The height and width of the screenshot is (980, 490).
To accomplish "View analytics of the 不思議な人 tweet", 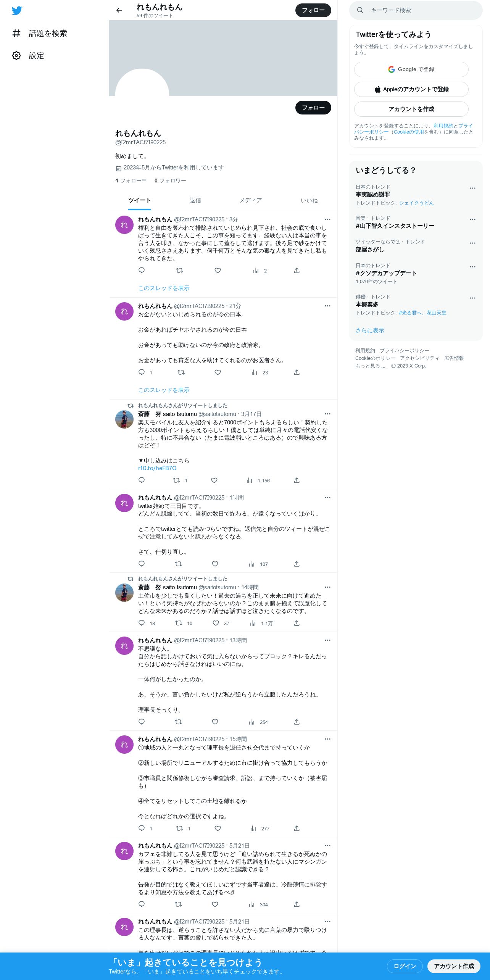I will point(258,722).
